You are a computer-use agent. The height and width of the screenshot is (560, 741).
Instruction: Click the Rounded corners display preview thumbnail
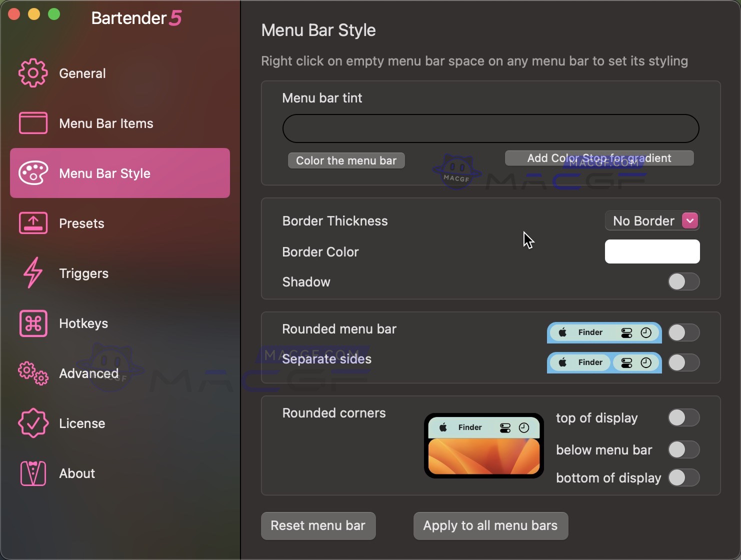coord(483,445)
